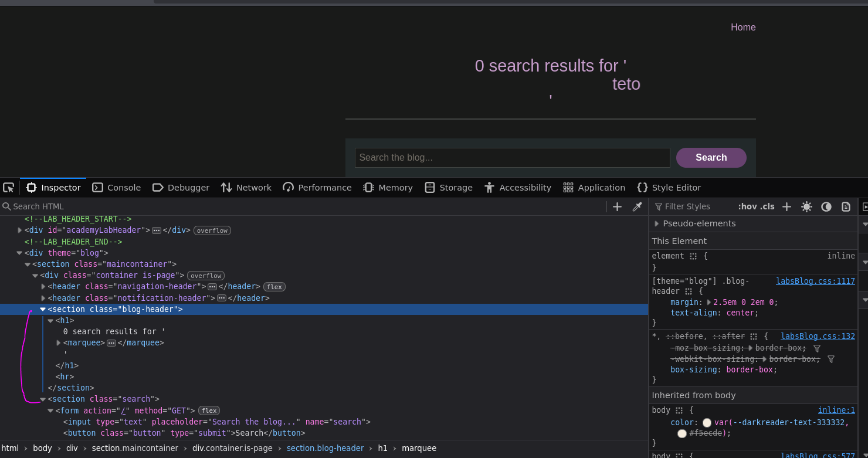868x458 pixels.
Task: Toggle the .cls class panel
Action: pos(768,206)
